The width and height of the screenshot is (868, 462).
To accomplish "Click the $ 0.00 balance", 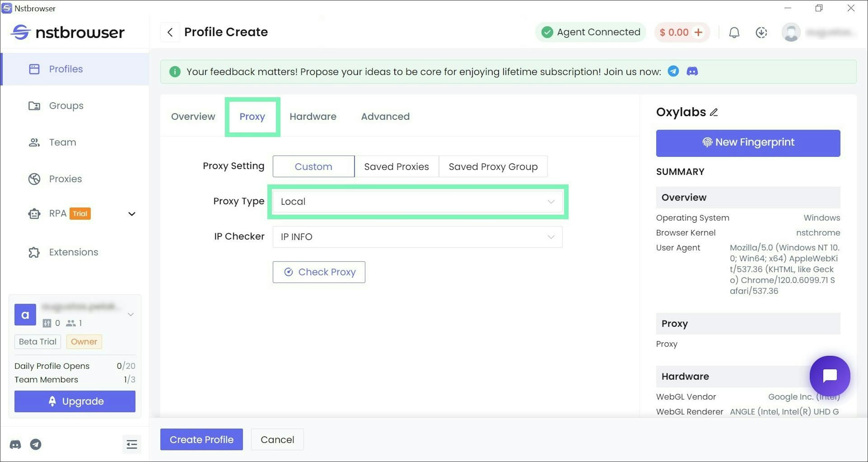I will coord(674,32).
